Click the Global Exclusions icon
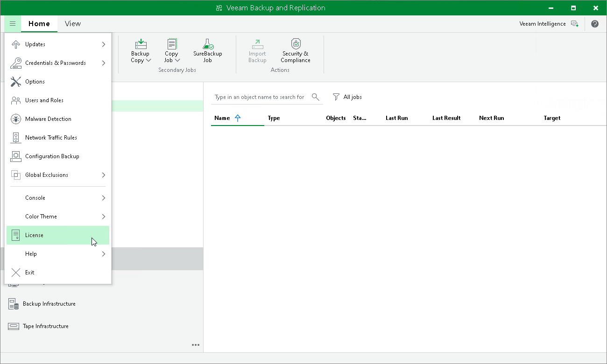This screenshot has width=607, height=364. (16, 175)
